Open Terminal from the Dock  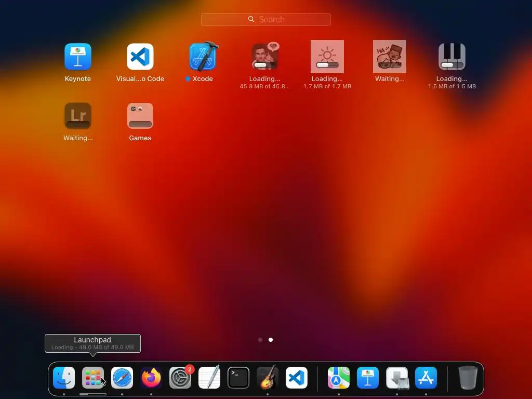point(238,378)
